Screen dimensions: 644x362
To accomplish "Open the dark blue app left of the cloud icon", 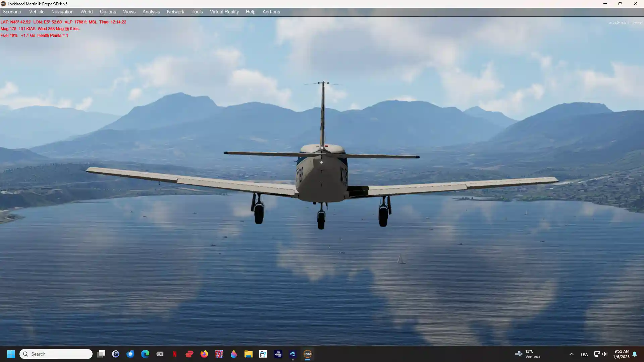I will click(x=278, y=354).
